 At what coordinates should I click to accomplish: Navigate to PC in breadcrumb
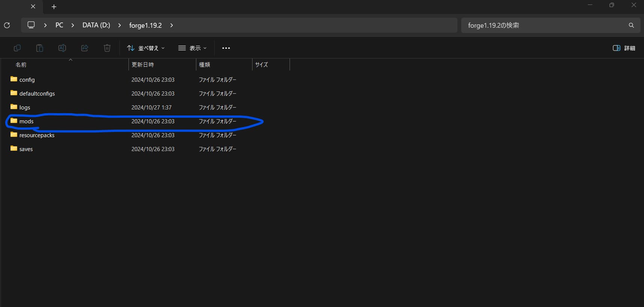tap(59, 25)
